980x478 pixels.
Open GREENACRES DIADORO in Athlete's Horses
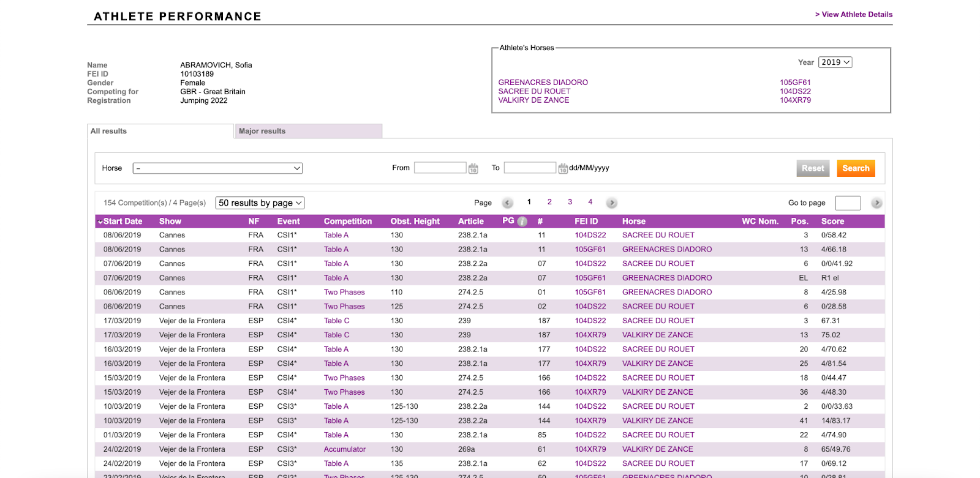543,83
